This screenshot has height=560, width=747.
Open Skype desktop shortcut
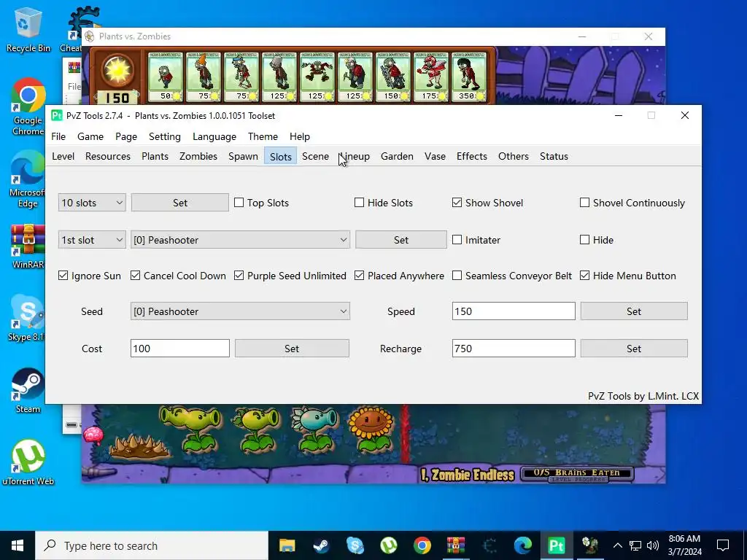(x=27, y=318)
